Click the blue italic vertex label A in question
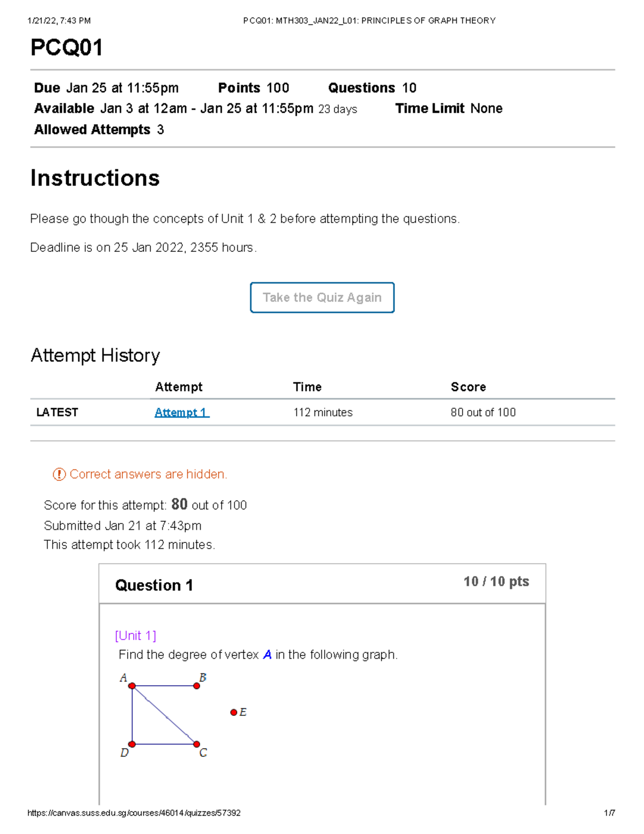 [267, 654]
